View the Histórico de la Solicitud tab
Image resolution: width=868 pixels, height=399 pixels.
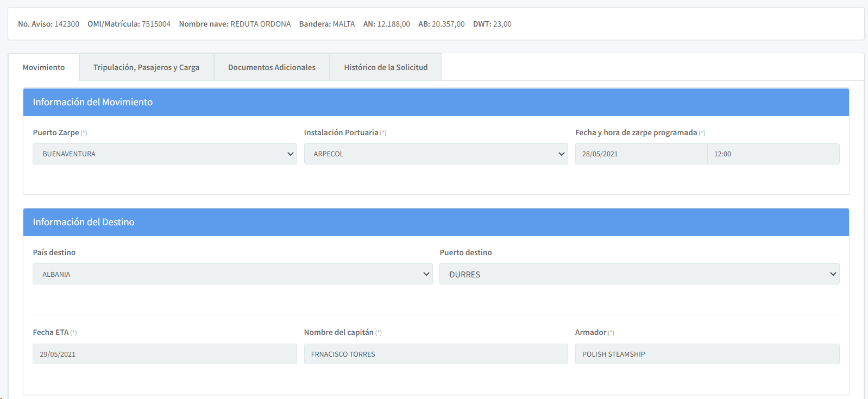pos(386,67)
